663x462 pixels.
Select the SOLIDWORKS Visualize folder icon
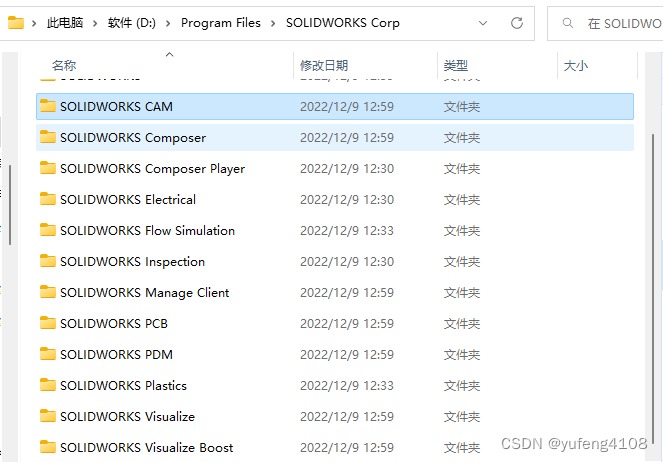[x=48, y=416]
